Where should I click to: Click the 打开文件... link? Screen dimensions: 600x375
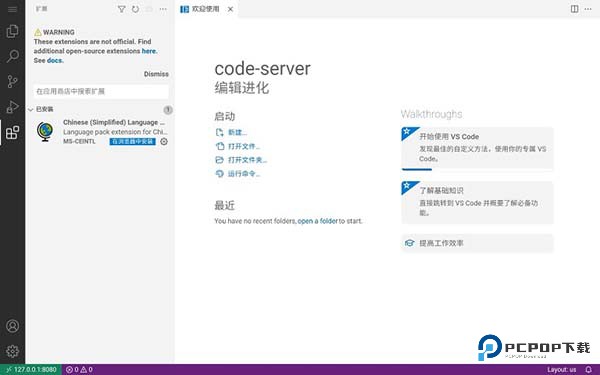pyautogui.click(x=244, y=146)
